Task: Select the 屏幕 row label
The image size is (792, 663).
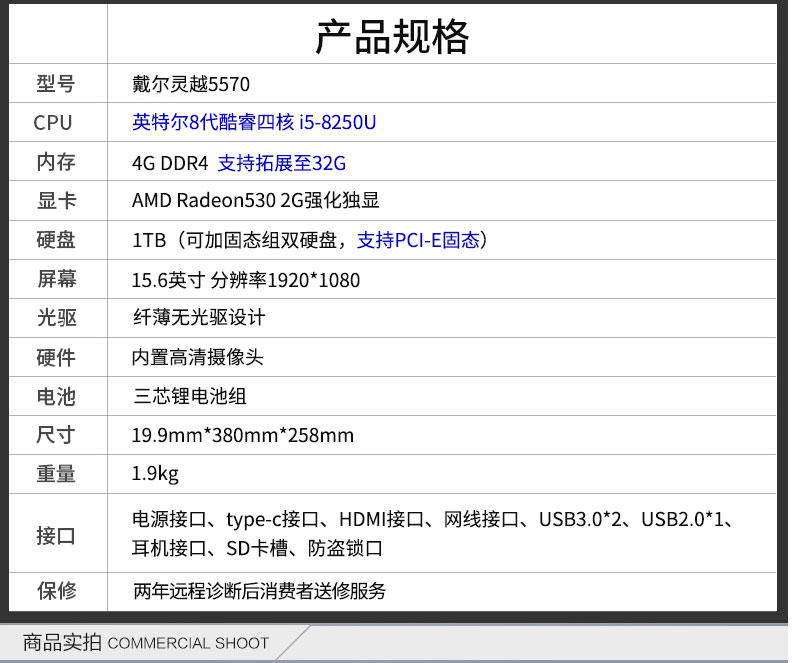Action: [56, 279]
